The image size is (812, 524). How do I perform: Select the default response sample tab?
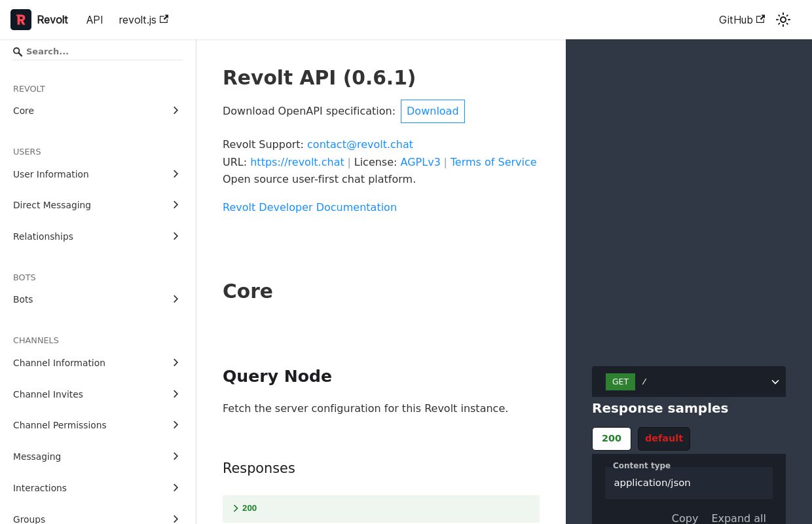pos(664,439)
